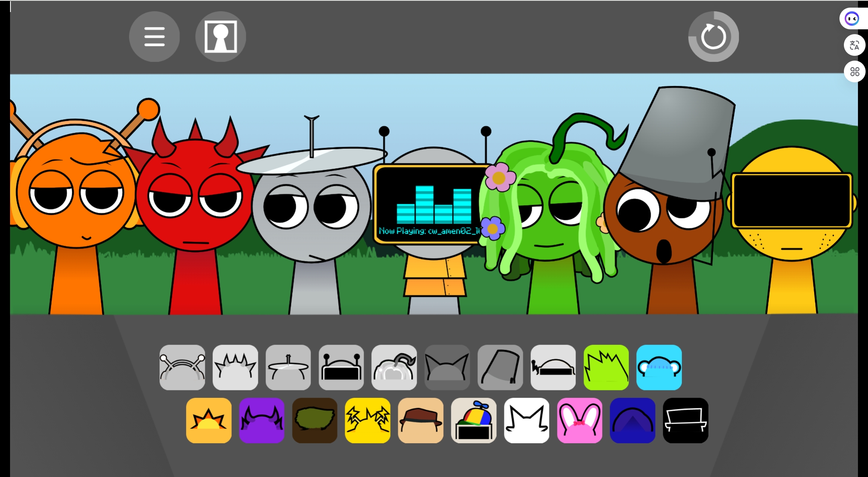
Task: Select the tan brown fedora hat icon
Action: pos(421,420)
